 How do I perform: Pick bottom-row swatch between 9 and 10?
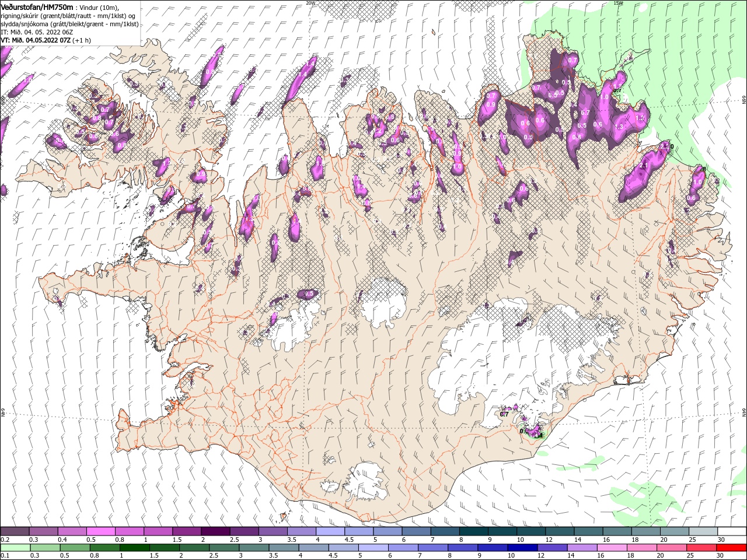(x=493, y=548)
